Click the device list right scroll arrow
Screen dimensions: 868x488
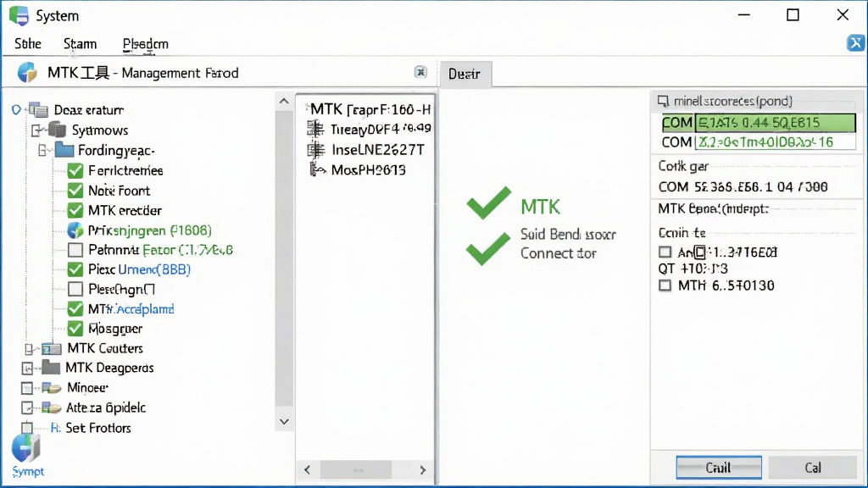tap(423, 469)
